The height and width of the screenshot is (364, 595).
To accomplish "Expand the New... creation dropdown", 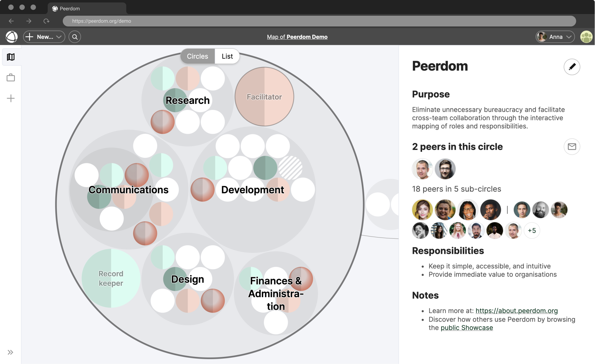I will 44,37.
